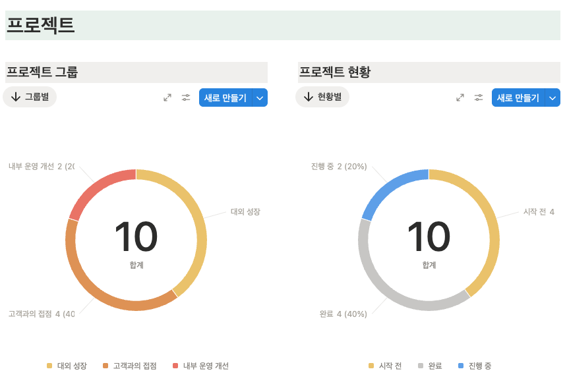
Task: Open view settings icon for 프로젝트 현황 chart
Action: 478,98
